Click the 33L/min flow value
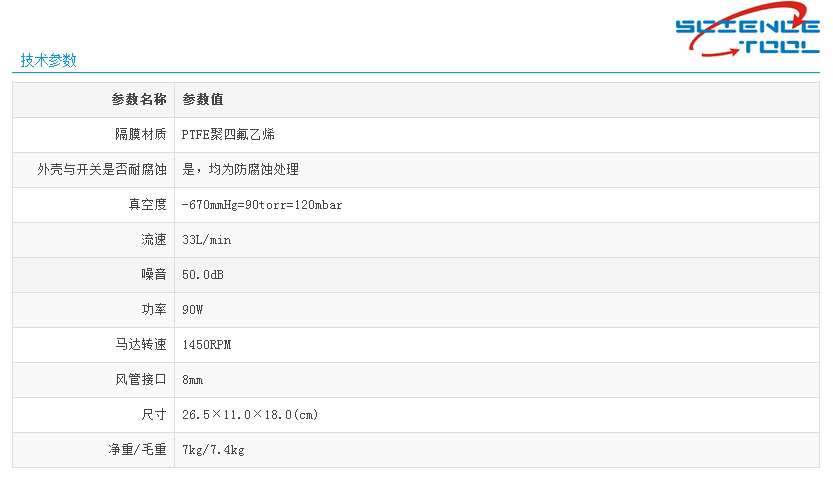The width and height of the screenshot is (833, 477). click(207, 240)
